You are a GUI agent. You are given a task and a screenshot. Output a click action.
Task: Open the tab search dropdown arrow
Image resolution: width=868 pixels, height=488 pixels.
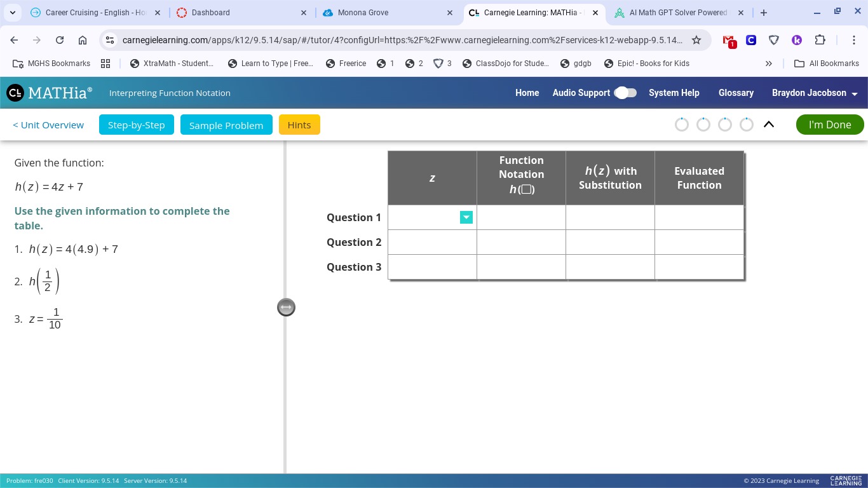pyautogui.click(x=13, y=12)
